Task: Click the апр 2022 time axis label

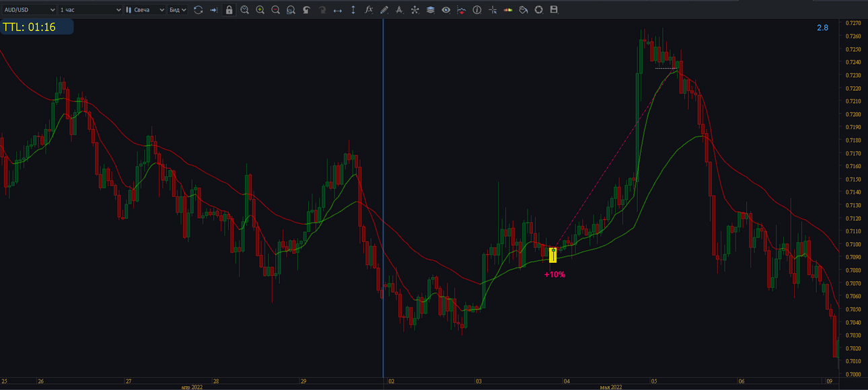Action: [x=192, y=387]
